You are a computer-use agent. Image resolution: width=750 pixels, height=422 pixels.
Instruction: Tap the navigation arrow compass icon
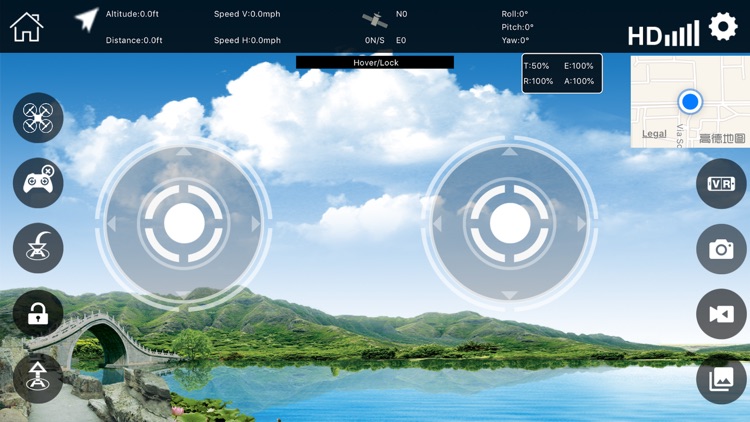click(x=87, y=19)
